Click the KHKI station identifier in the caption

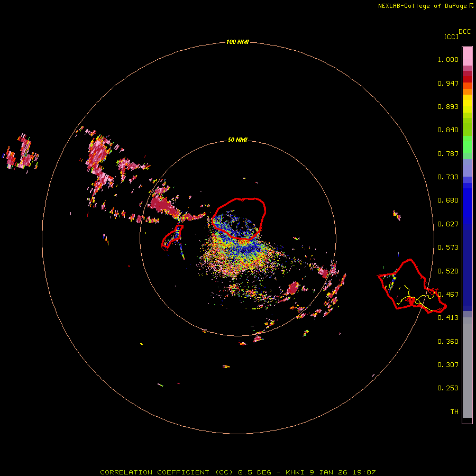pos(295,472)
